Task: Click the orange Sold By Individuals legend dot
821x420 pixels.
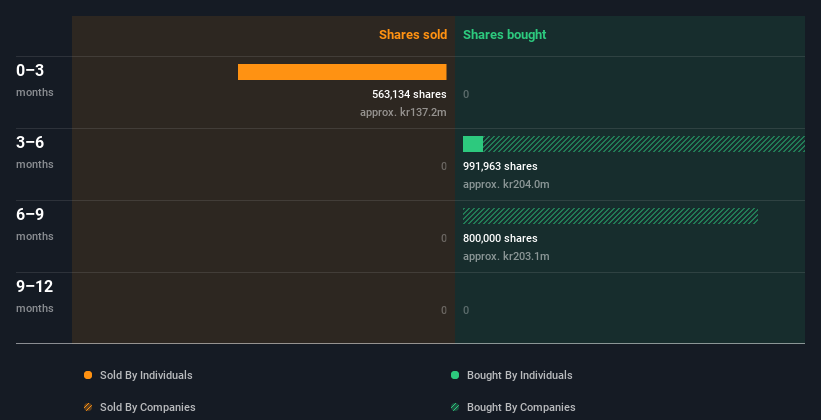Action: 88,375
